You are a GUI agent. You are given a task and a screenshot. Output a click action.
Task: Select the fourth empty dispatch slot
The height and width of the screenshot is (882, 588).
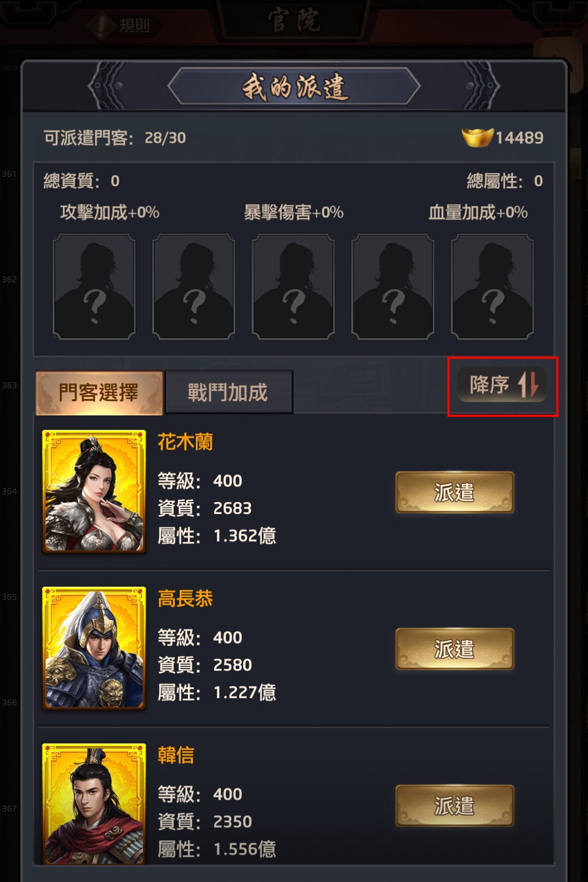393,286
